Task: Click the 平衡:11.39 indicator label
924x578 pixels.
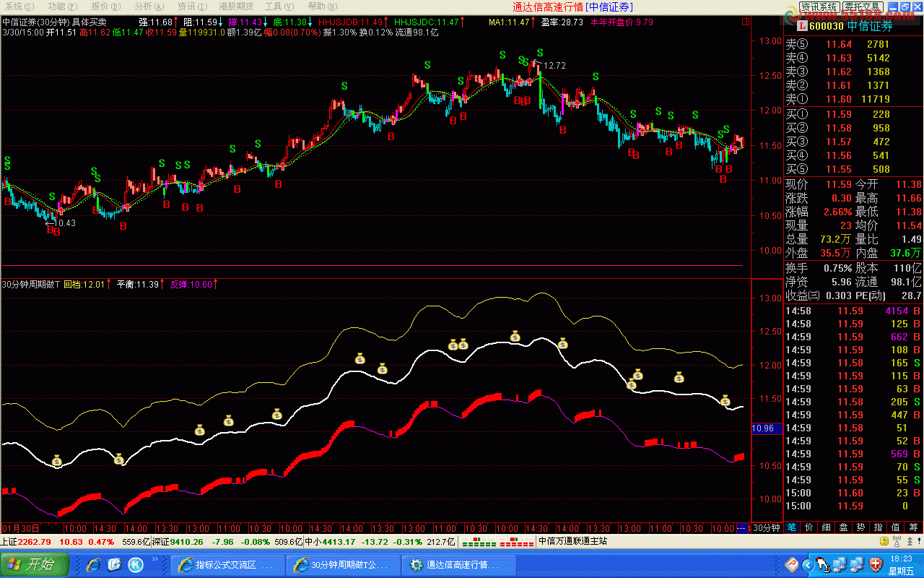Action: pos(139,285)
